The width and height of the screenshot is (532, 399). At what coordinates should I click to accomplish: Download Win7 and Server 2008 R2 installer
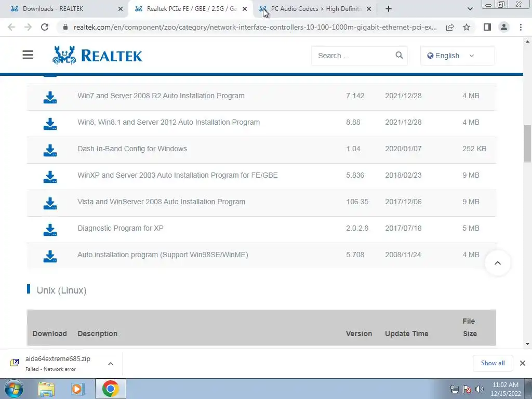(x=50, y=97)
